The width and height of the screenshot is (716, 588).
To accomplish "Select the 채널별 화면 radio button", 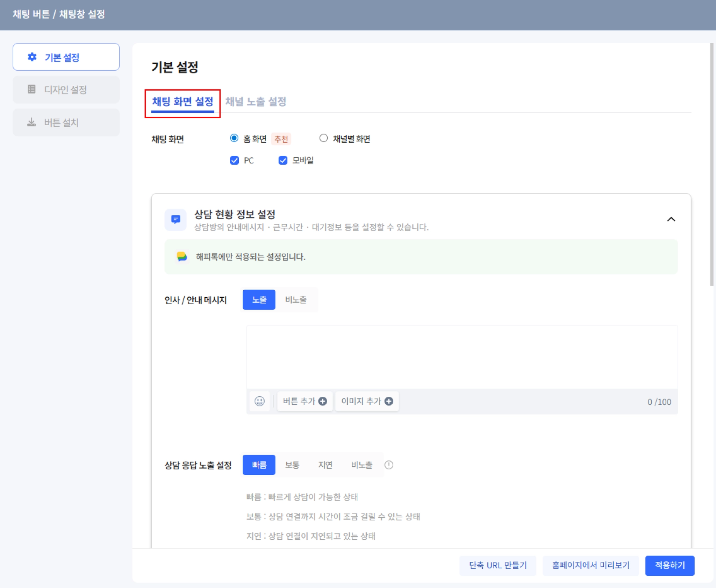I will point(323,138).
